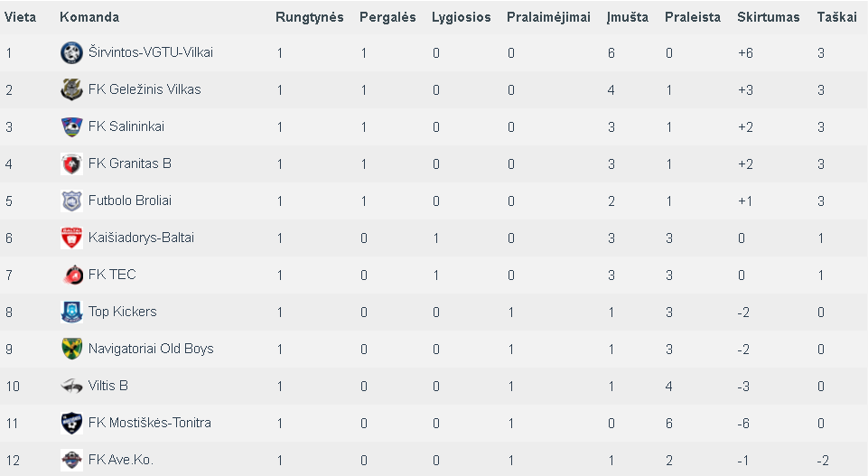Select the FK Salininkai team badge
Screen dimensions: 868x476
(71, 126)
